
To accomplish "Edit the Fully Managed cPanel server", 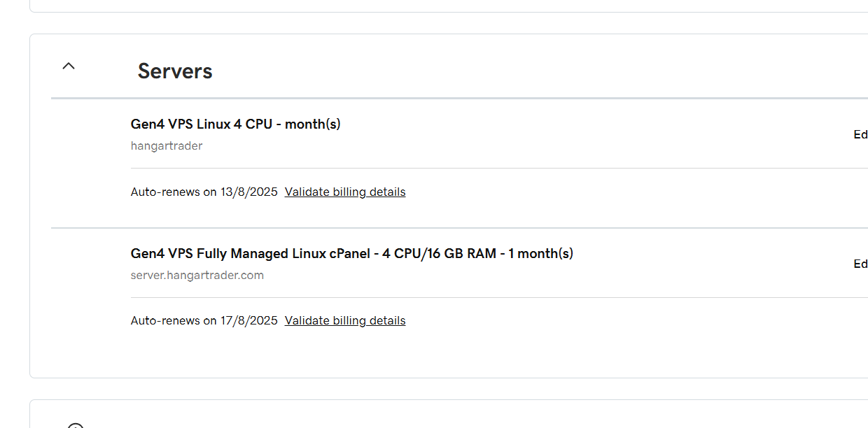I will [x=860, y=264].
